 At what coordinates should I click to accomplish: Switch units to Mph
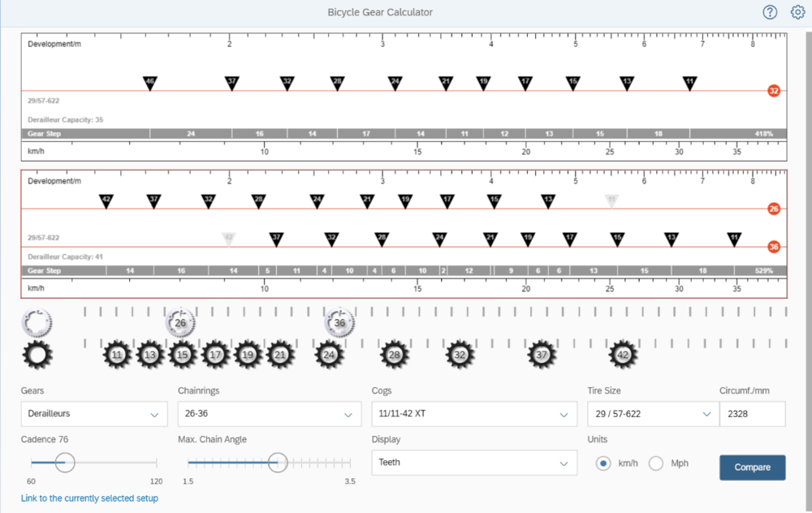pyautogui.click(x=656, y=463)
